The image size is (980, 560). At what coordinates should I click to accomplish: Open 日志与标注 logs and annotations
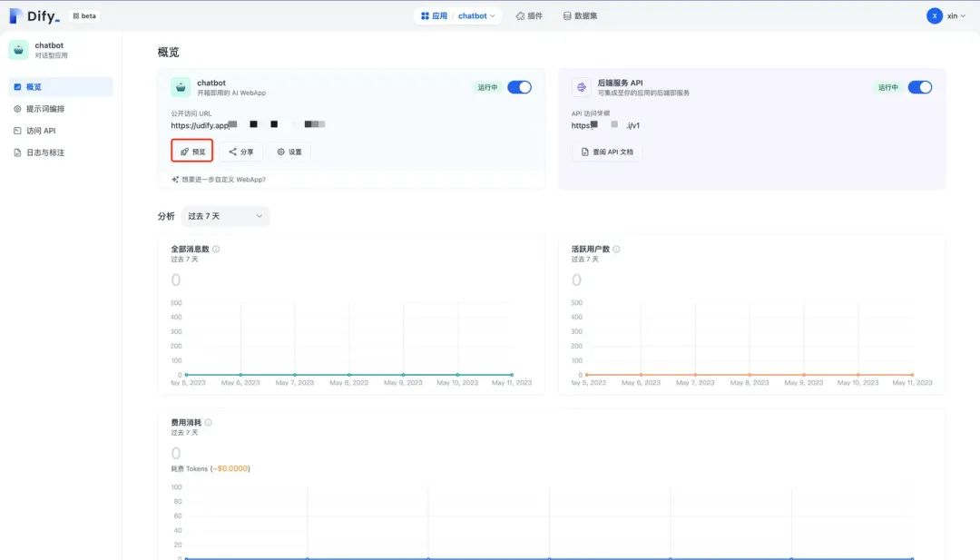tap(61, 152)
